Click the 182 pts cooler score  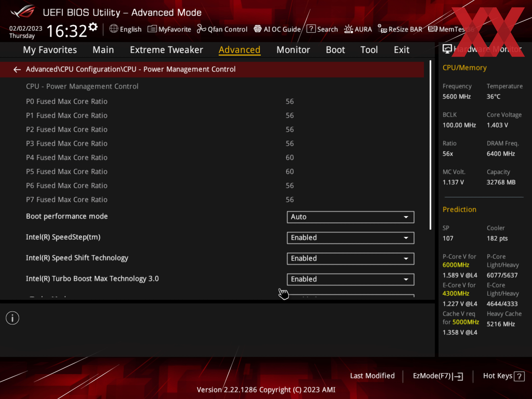(497, 239)
